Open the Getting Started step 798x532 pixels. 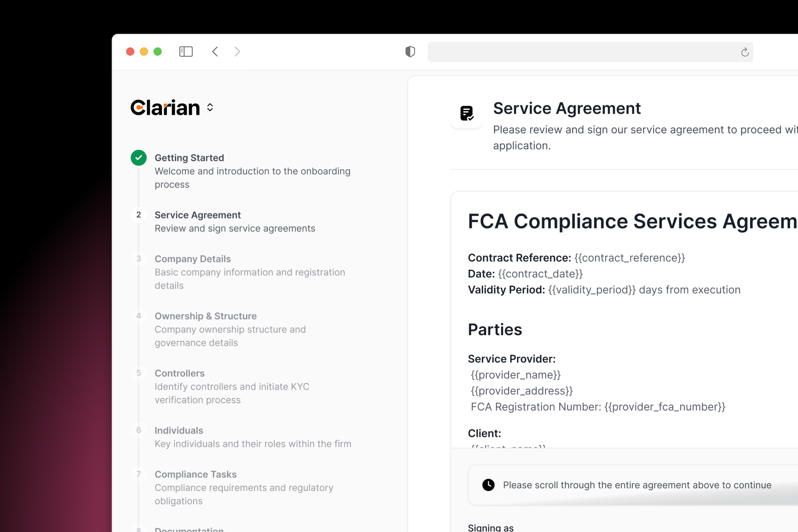pyautogui.click(x=252, y=171)
